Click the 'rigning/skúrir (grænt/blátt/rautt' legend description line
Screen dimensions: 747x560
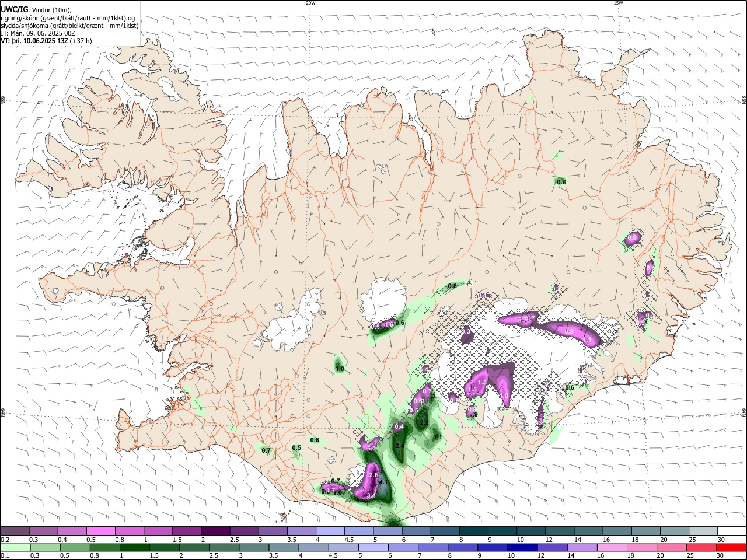click(x=68, y=18)
